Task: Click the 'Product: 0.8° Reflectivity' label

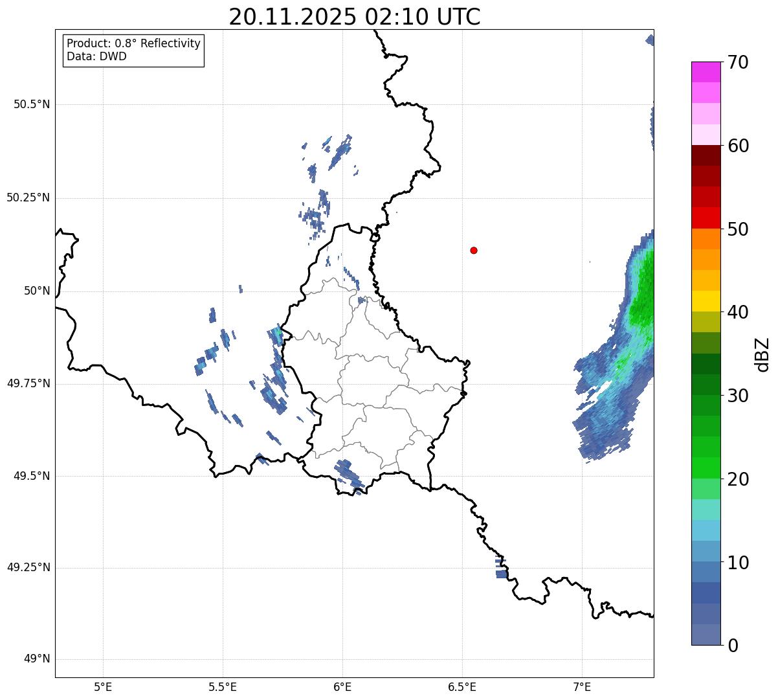Action: point(134,43)
